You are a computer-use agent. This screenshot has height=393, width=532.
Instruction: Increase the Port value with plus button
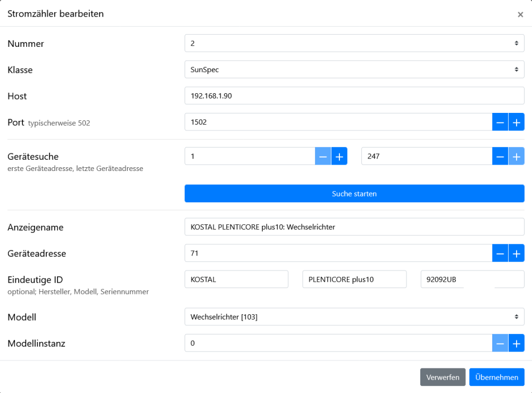point(516,122)
